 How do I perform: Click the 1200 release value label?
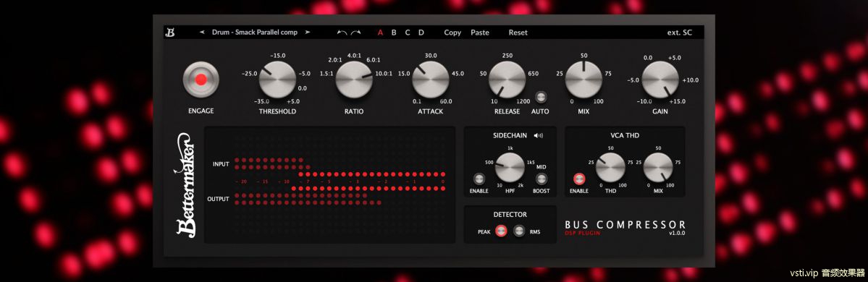(523, 101)
